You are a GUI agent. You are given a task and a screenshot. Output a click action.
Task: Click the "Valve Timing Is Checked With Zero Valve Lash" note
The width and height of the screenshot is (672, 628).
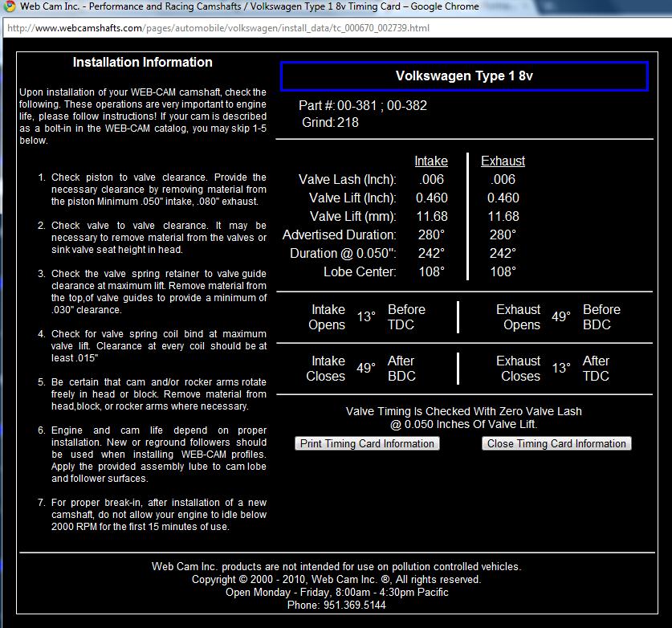coord(464,411)
